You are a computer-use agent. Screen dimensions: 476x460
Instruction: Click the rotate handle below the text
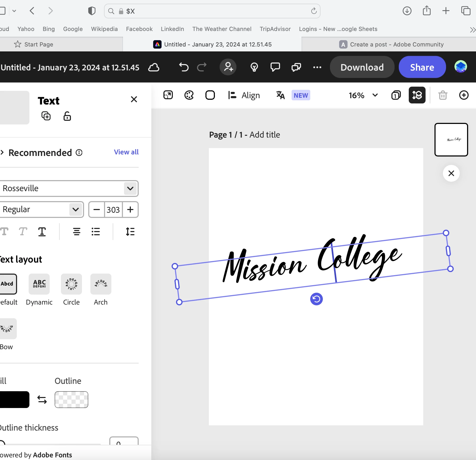(316, 299)
